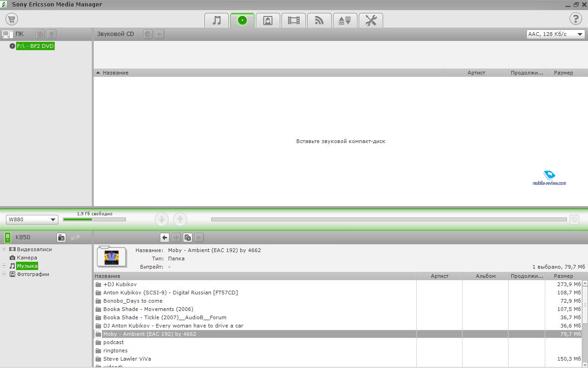Open the Podcast feeds RSS tab

pyautogui.click(x=319, y=20)
